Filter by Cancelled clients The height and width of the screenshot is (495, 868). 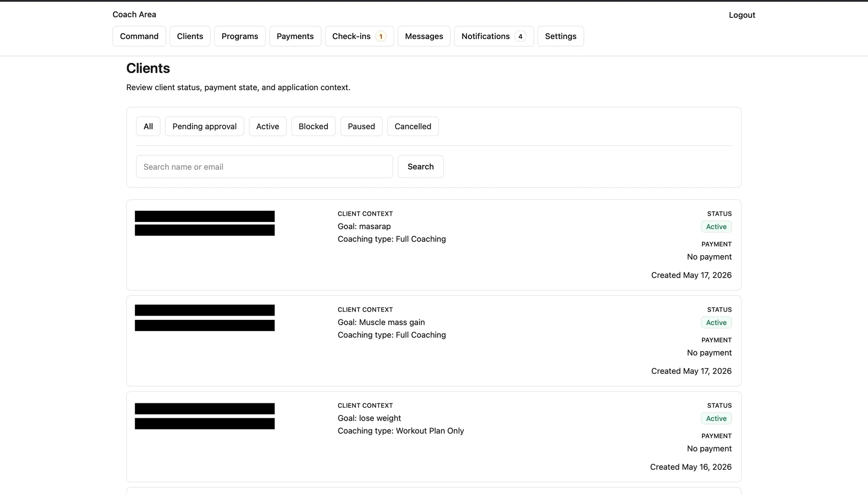coord(413,126)
